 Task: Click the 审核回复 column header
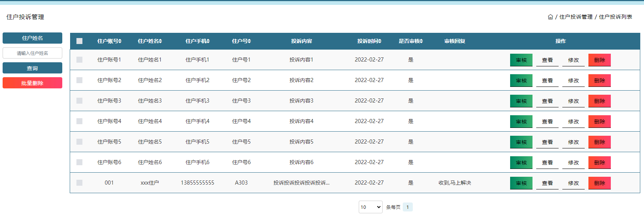click(455, 41)
